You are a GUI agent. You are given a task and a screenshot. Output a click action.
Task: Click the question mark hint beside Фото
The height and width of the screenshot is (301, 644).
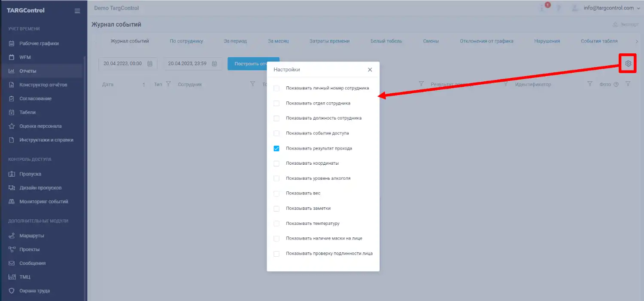click(616, 84)
